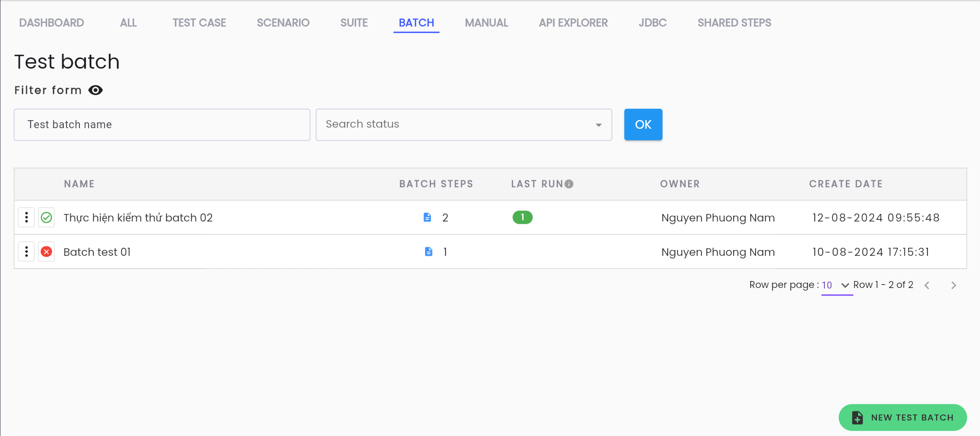Screen dimensions: 980x436
Task: Switch to API Explorer tab
Action: click(x=573, y=23)
